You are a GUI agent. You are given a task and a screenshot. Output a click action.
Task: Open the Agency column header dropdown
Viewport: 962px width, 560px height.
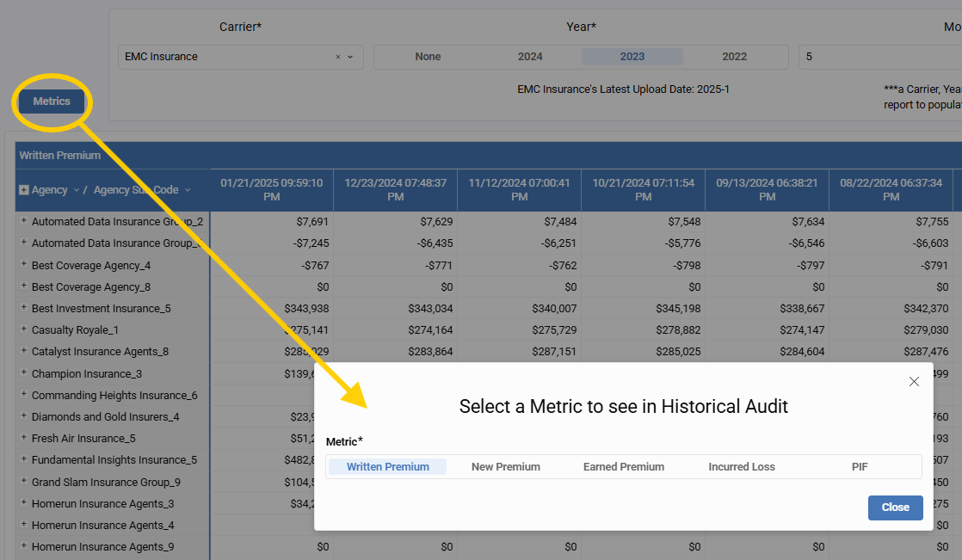tap(77, 190)
